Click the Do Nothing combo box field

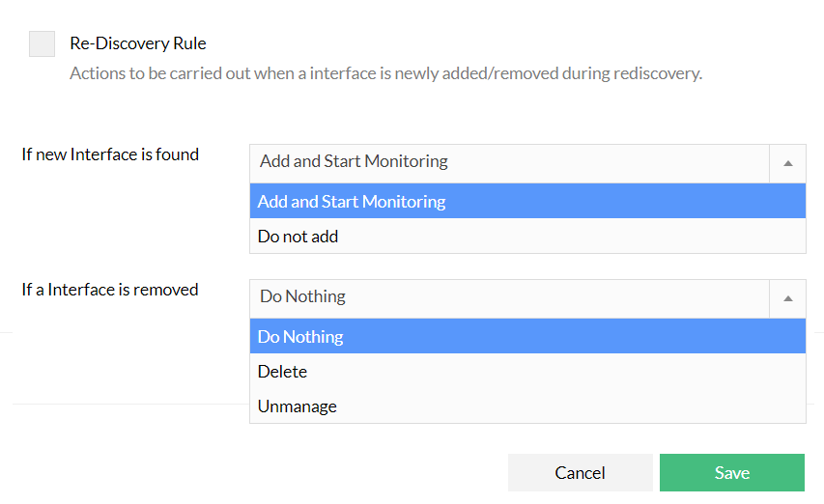tap(509, 297)
